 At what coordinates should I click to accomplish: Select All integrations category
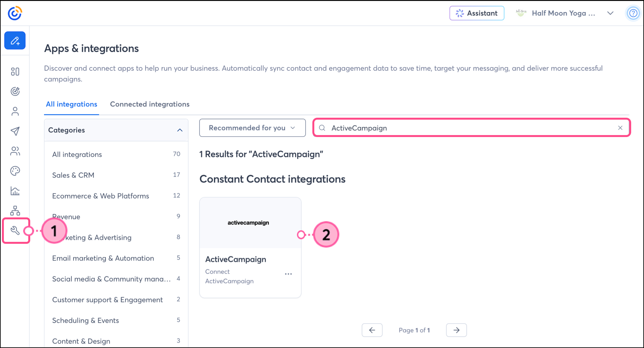[116, 154]
